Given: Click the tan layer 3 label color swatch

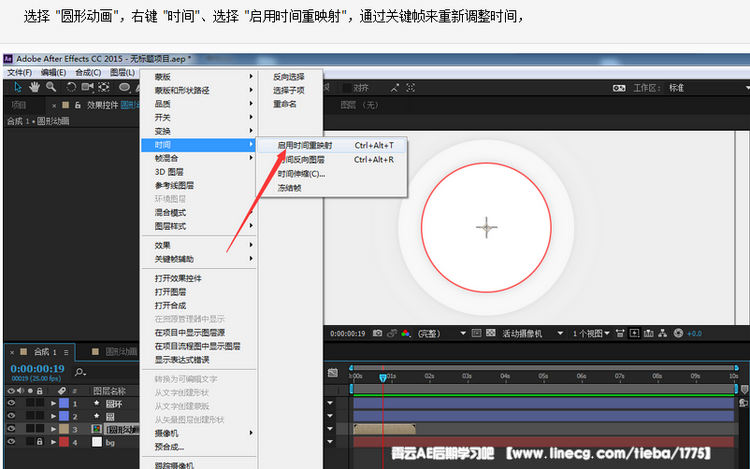Looking at the screenshot, I should click(64, 429).
